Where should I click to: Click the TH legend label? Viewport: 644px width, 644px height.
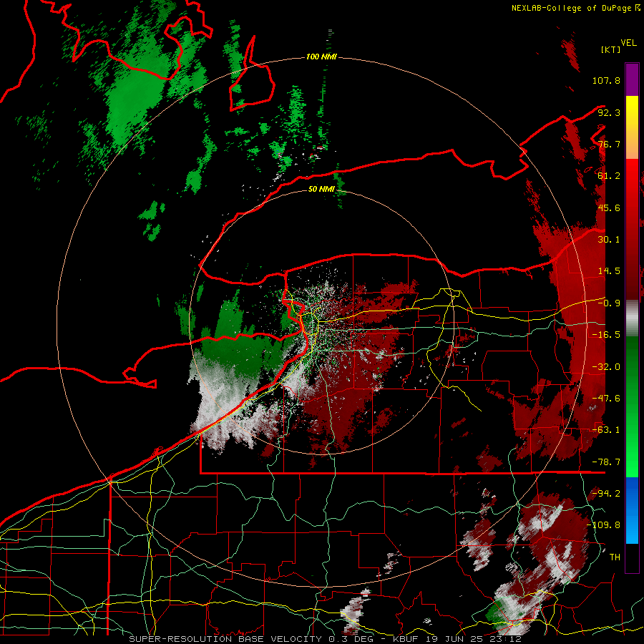click(x=615, y=557)
